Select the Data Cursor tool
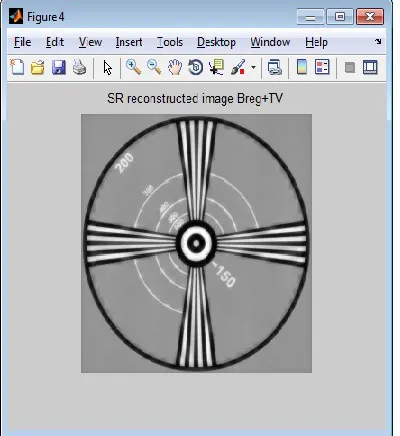400x436 pixels. click(217, 67)
